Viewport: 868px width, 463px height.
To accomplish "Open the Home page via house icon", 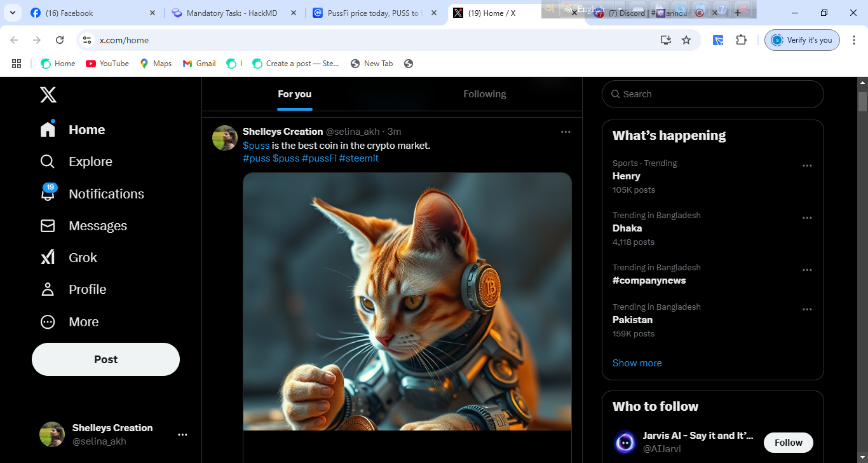I will coord(48,129).
